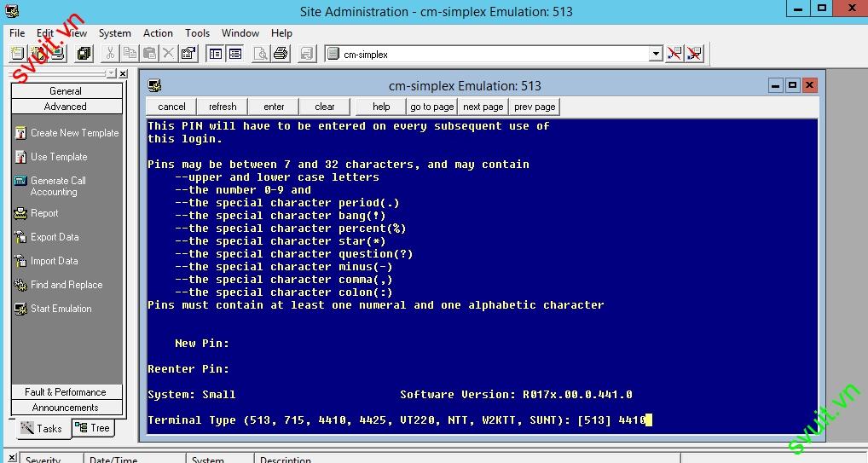Image resolution: width=868 pixels, height=463 pixels.
Task: Select Export Data task
Action: (47, 237)
